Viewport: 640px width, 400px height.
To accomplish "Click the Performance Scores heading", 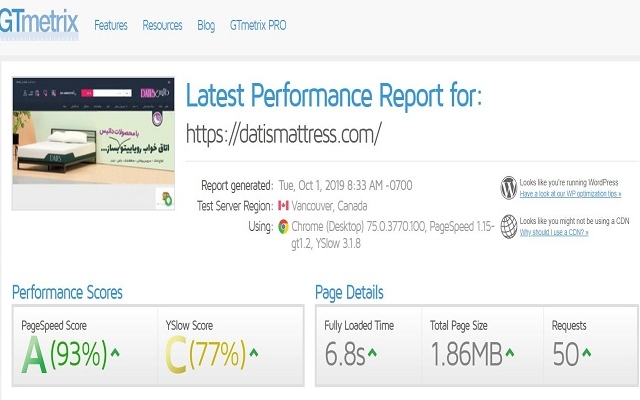I will pyautogui.click(x=67, y=293).
